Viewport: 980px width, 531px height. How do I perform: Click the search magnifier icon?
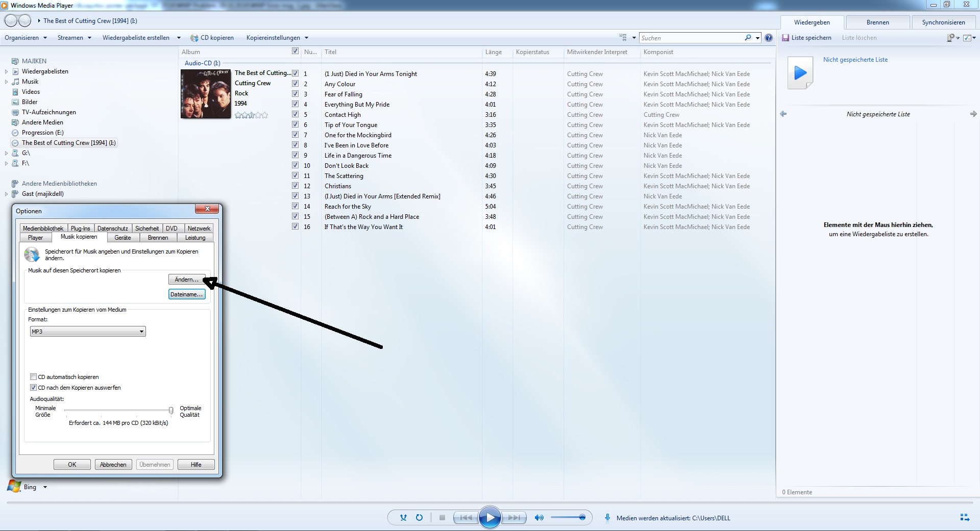748,38
